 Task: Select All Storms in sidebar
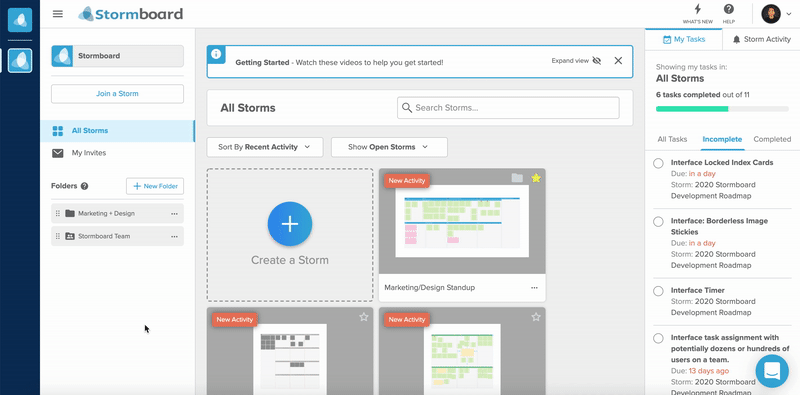coord(117,131)
